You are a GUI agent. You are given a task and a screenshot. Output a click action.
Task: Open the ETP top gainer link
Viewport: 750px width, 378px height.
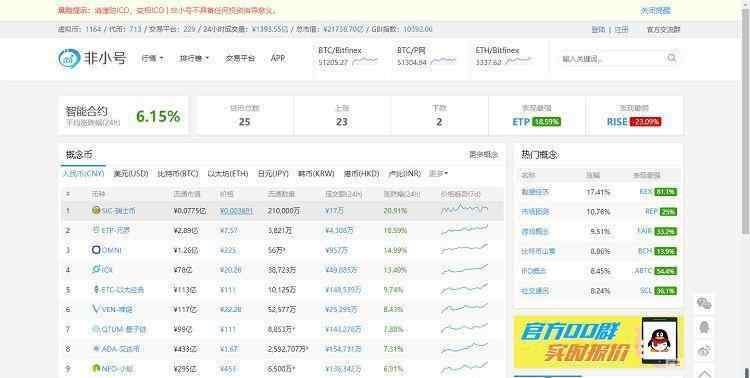point(521,122)
